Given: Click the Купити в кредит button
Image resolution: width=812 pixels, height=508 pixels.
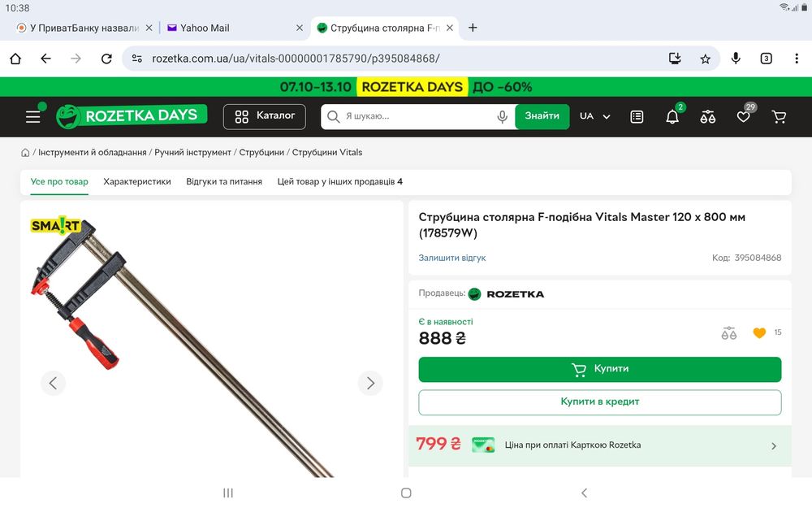Looking at the screenshot, I should [600, 402].
